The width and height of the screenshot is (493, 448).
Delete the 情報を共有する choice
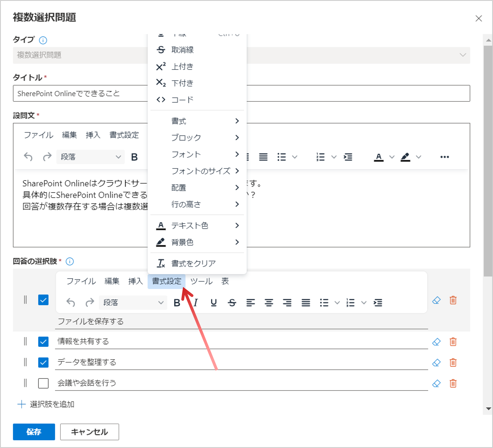tap(453, 342)
